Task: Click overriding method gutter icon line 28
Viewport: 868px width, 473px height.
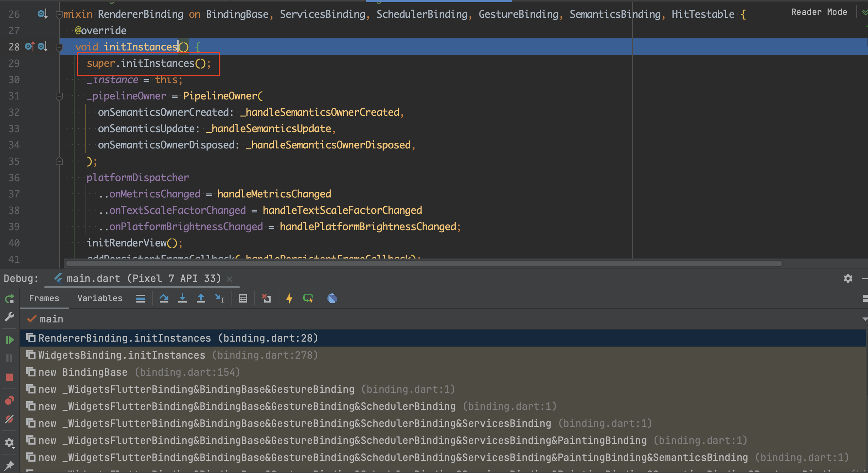Action: [30, 47]
